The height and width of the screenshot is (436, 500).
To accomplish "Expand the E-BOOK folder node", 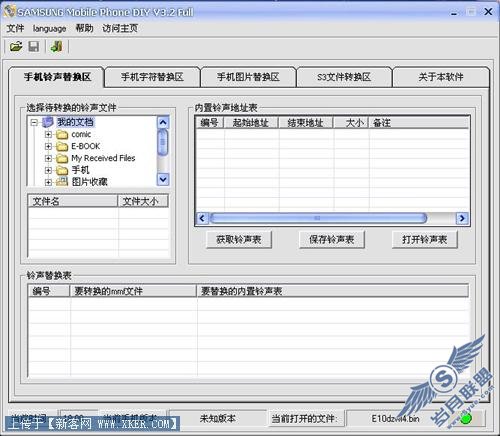I will [48, 147].
